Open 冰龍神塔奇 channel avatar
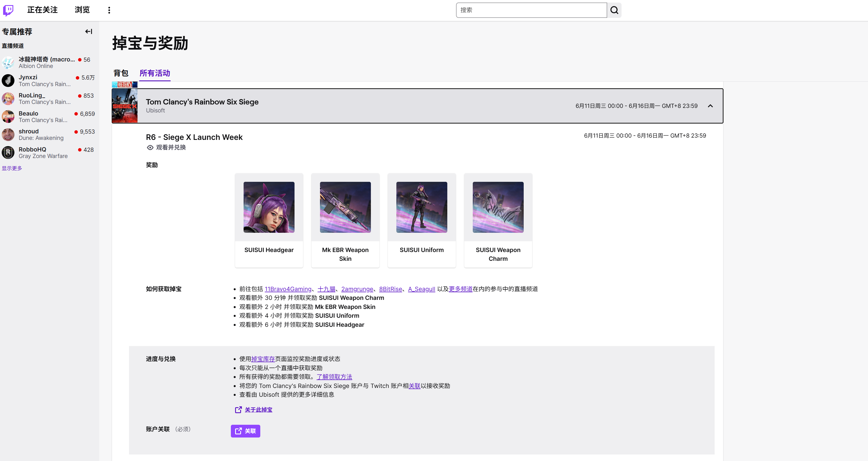The height and width of the screenshot is (461, 868). [x=8, y=62]
